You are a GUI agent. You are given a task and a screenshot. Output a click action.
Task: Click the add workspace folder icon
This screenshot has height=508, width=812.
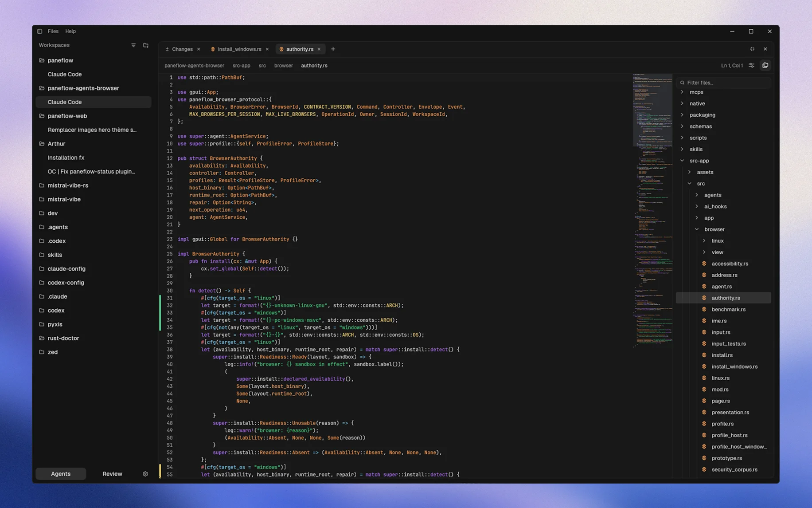(146, 45)
